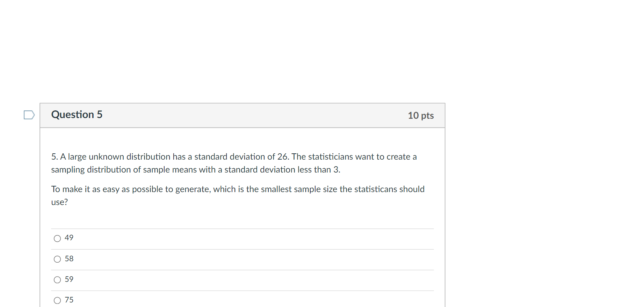This screenshot has width=644, height=307.
Task: Click the row containing answer 58
Action: pos(242,259)
